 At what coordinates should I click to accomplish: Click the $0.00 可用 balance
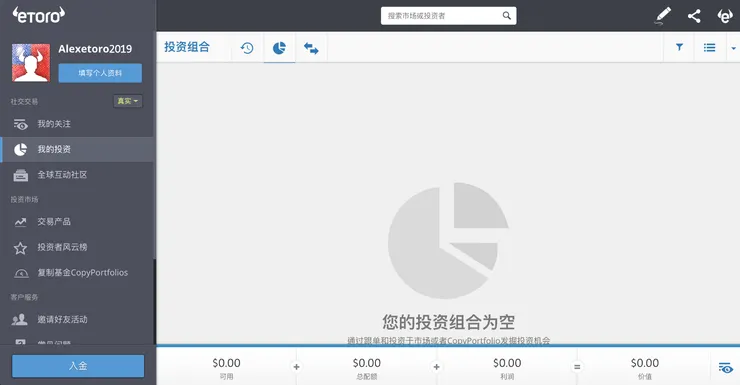click(226, 363)
